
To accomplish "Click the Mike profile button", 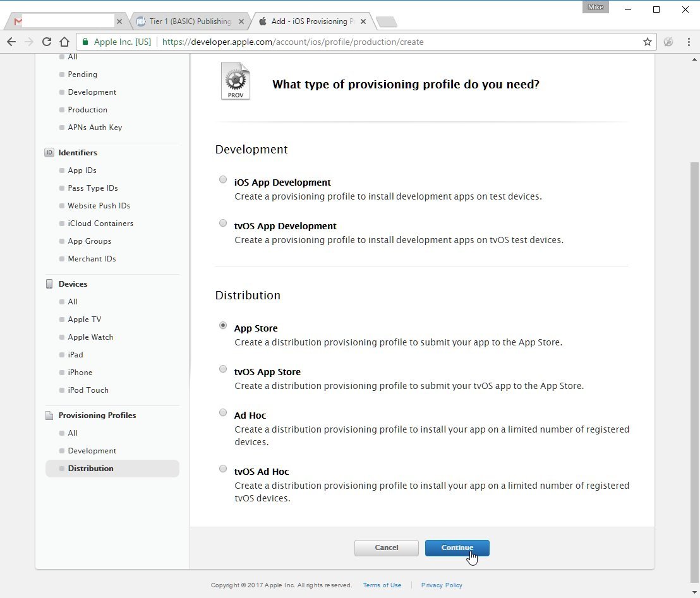I will [595, 7].
